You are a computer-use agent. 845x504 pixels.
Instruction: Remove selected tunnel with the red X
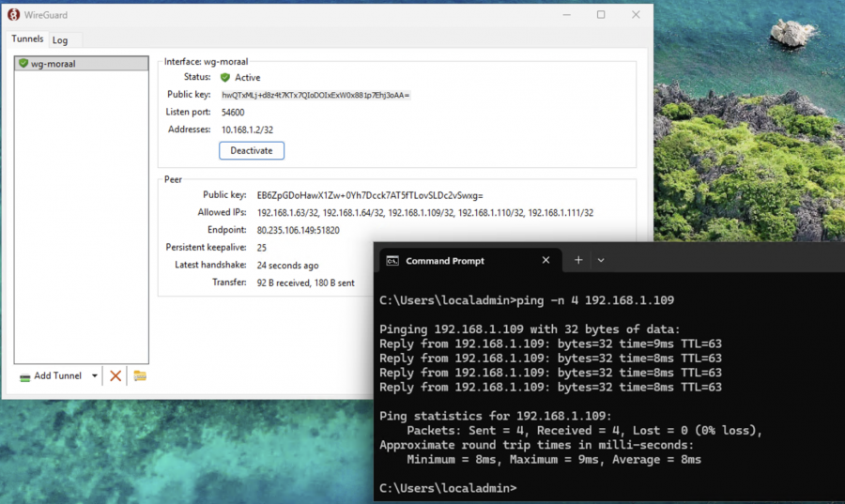[x=115, y=375]
